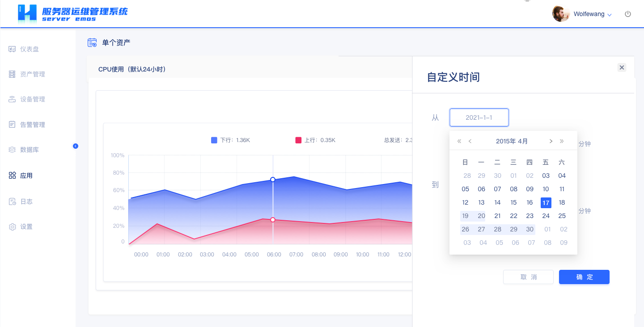
Task: Click the alarm management (告警管理) icon
Action: tap(12, 125)
